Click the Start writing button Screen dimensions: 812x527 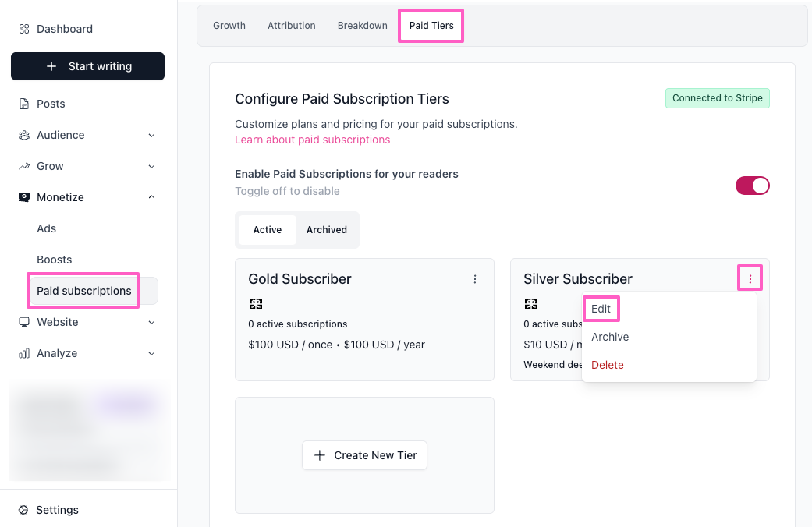click(87, 66)
